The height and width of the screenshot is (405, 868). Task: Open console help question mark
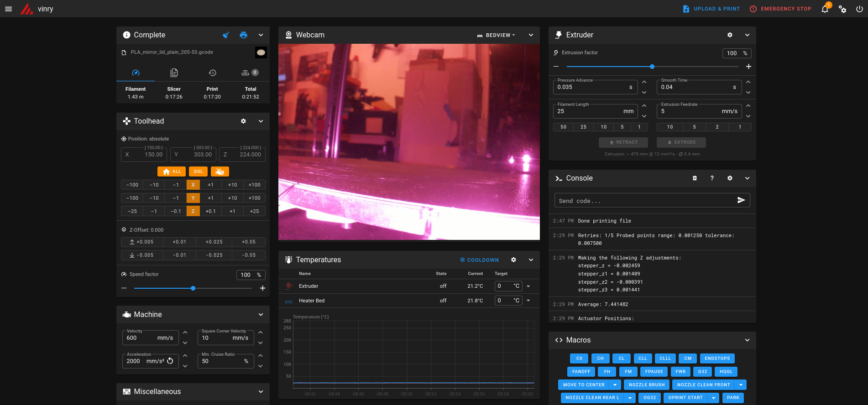(x=712, y=178)
